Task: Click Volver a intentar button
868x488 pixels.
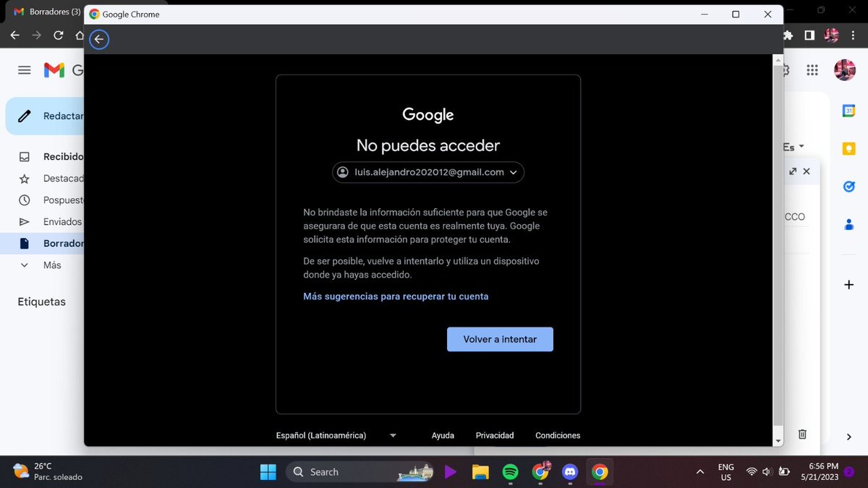Action: [500, 339]
